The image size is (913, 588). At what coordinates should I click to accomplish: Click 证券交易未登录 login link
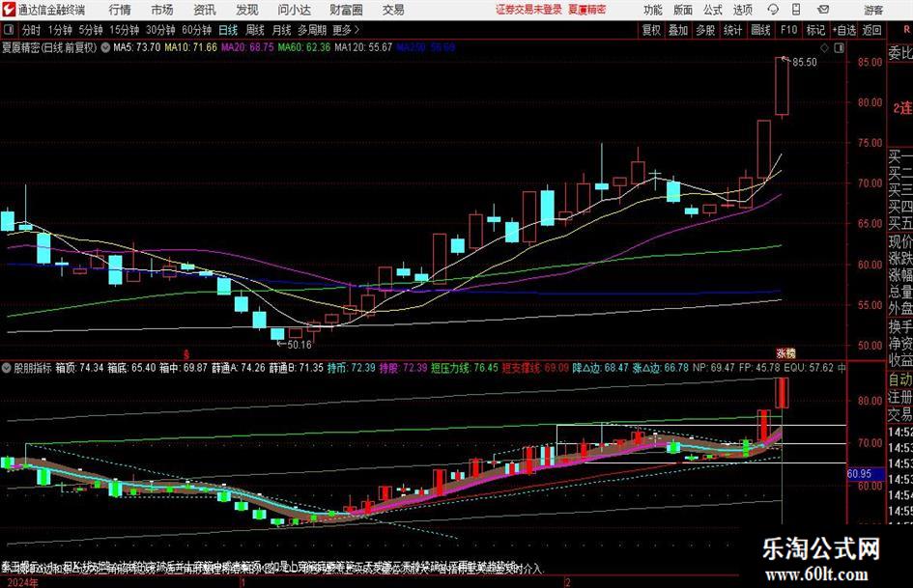click(528, 10)
